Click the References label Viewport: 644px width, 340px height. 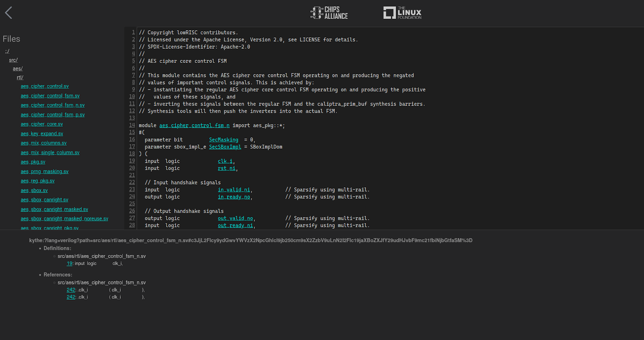pyautogui.click(x=58, y=275)
